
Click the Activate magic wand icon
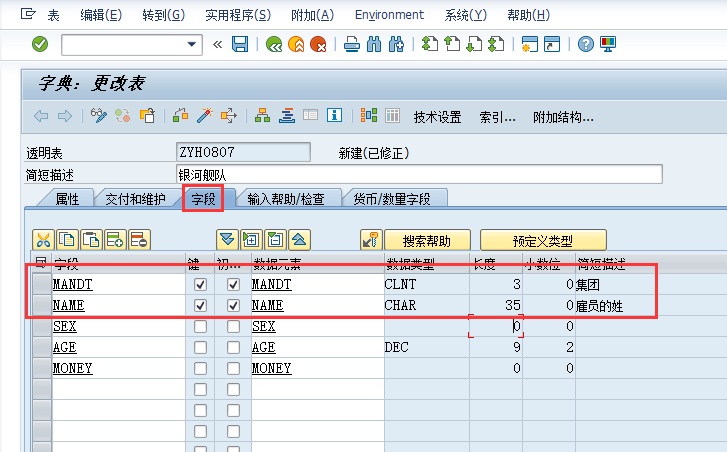coord(204,115)
